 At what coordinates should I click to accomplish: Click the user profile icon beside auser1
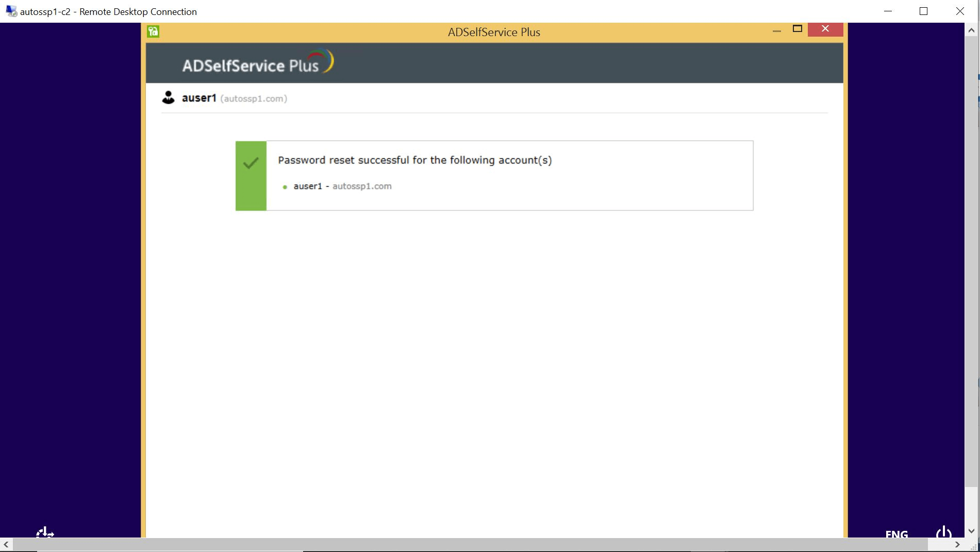(x=168, y=98)
